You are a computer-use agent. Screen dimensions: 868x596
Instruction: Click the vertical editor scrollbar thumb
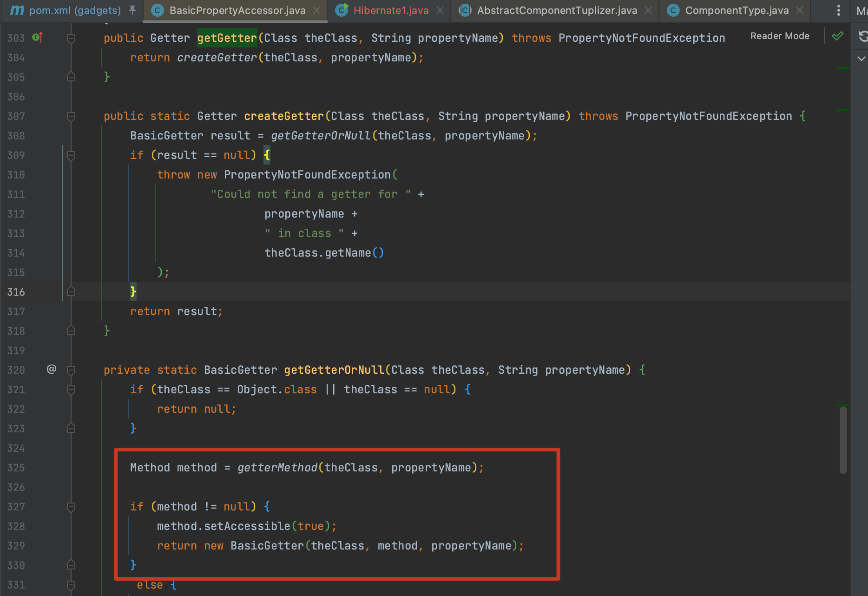tap(843, 440)
